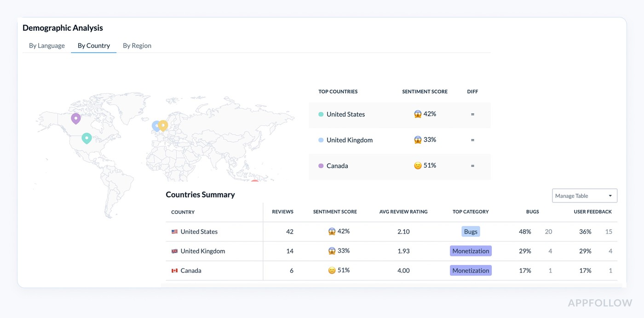Click the US flag icon in Countries Summary

(x=174, y=231)
